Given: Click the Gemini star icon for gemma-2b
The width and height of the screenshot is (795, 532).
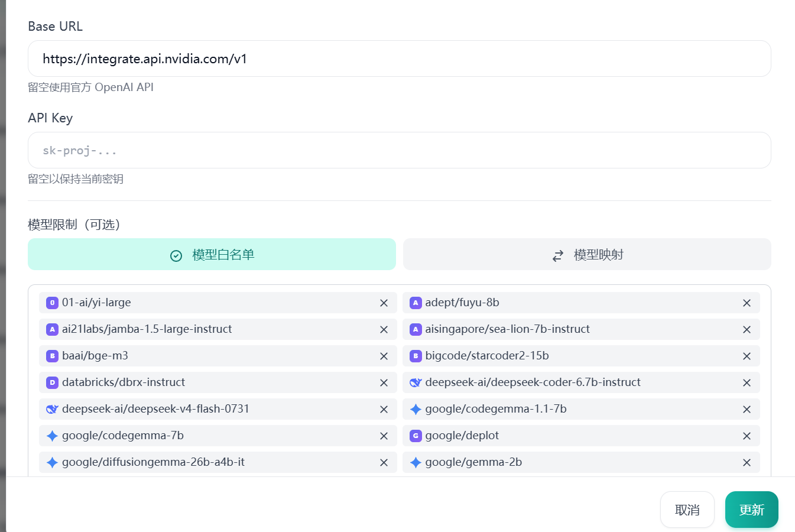Looking at the screenshot, I should click(416, 462).
